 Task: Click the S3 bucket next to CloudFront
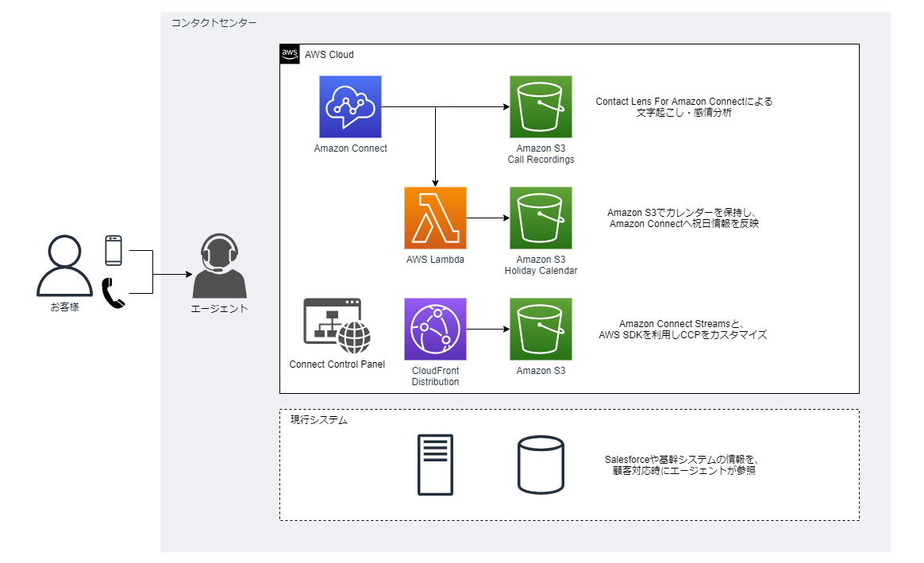541,329
